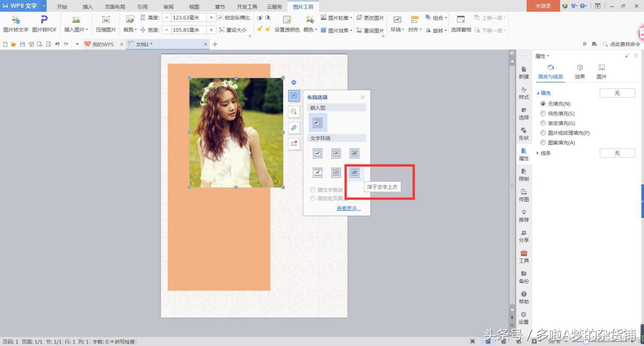Select the 嵌入型 layout icon
This screenshot has height=346, width=644.
pos(318,122)
